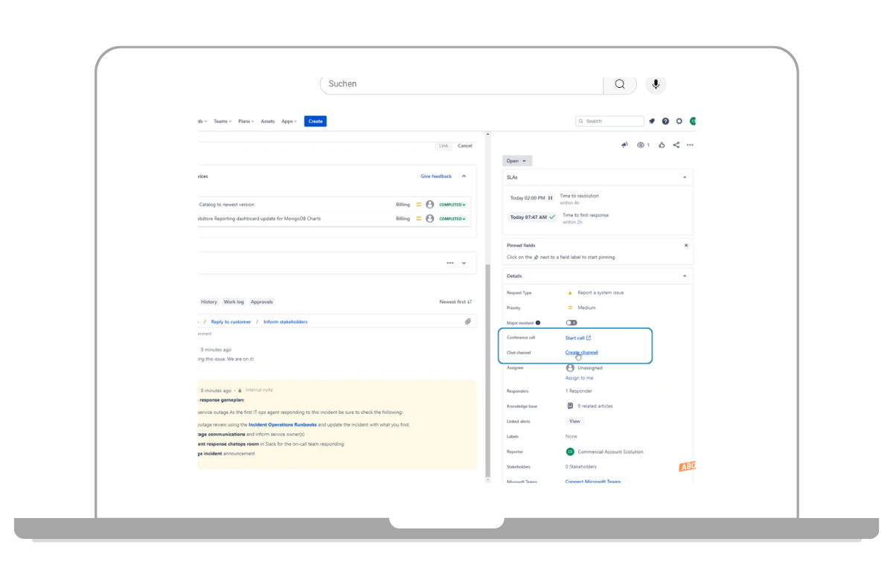The height and width of the screenshot is (588, 893).
Task: Open the help question mark icon
Action: click(x=665, y=121)
